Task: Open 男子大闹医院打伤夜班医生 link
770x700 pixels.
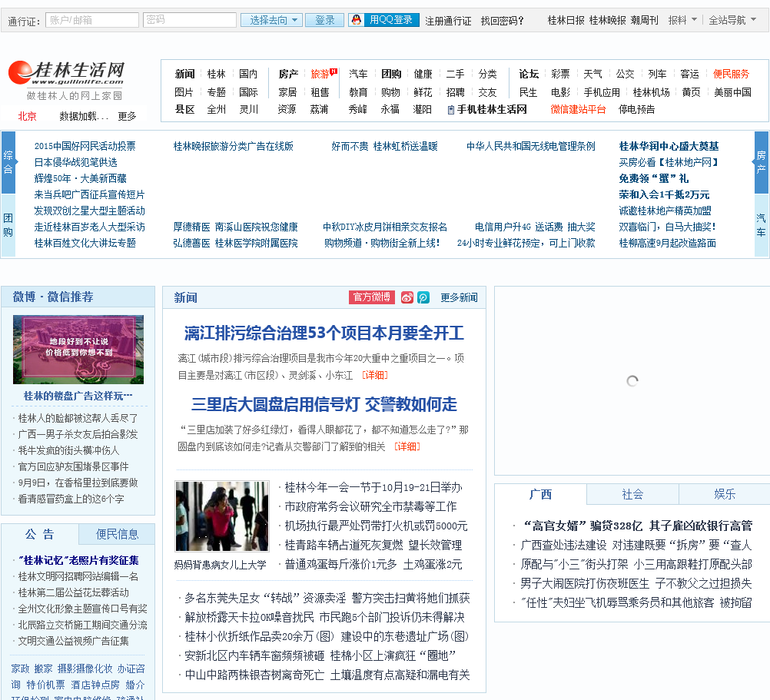Action: click(585, 583)
